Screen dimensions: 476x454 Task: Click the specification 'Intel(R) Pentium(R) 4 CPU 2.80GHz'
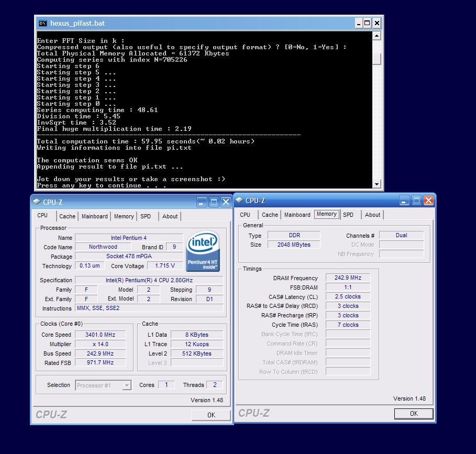[149, 280]
